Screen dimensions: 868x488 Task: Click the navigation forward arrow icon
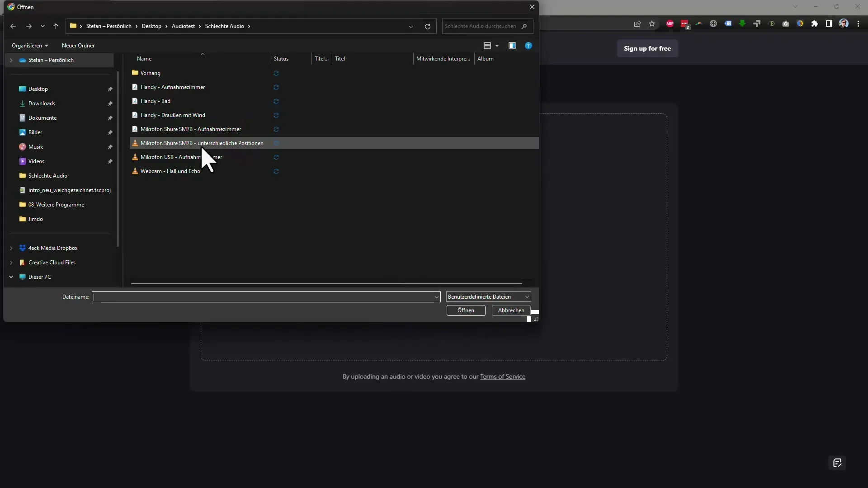point(28,26)
